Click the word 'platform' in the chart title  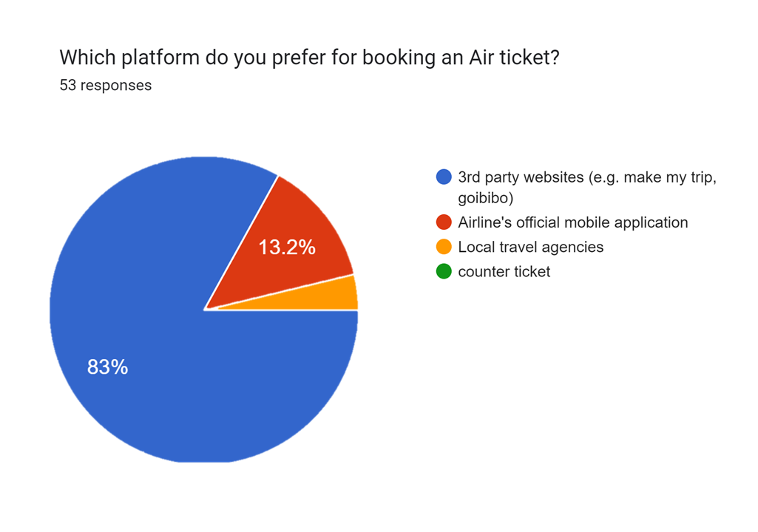click(x=160, y=58)
